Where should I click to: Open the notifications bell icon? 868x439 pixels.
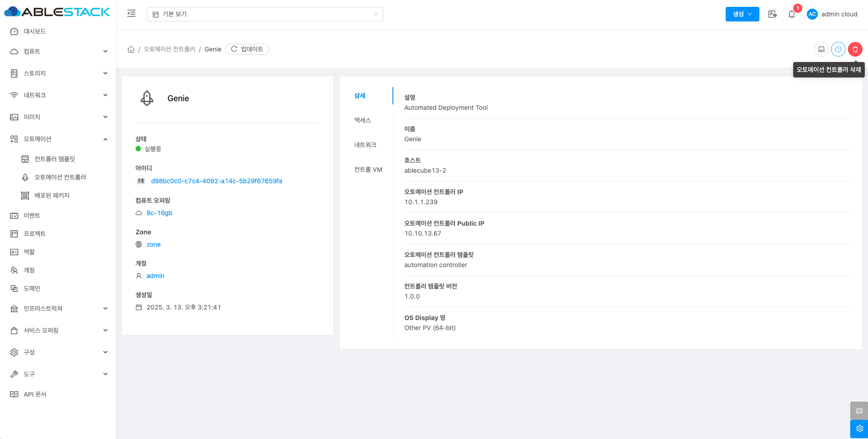click(792, 14)
